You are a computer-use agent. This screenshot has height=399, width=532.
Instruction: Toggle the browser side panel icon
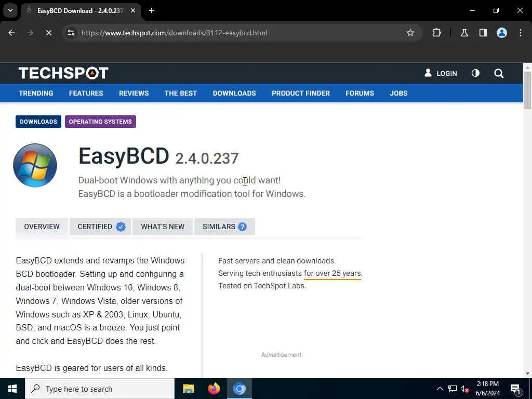[x=483, y=33]
